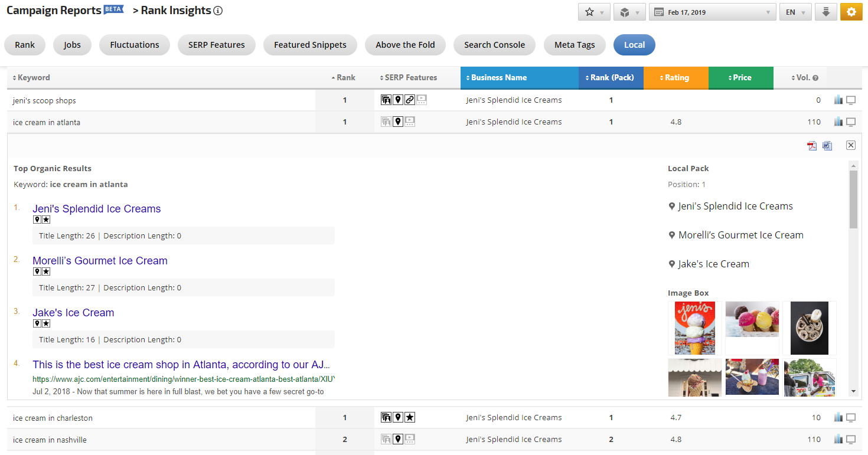Click the Rank Insights info icon
Viewport: 868px width, 455px height.
coord(218,11)
